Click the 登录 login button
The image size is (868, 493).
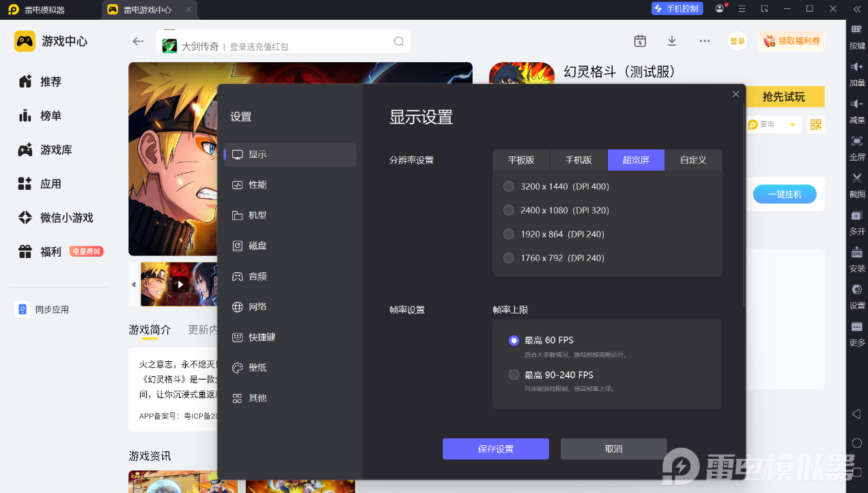738,41
